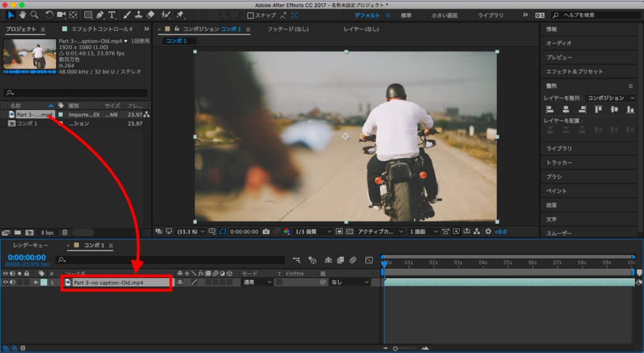Pick the Pen tool
644x353 pixels.
100,14
